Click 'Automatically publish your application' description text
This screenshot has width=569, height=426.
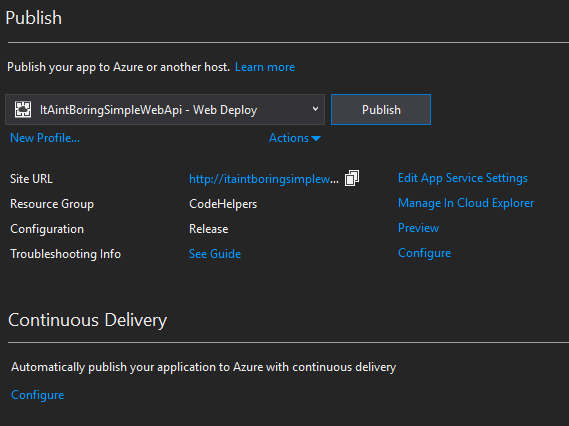coord(204,367)
